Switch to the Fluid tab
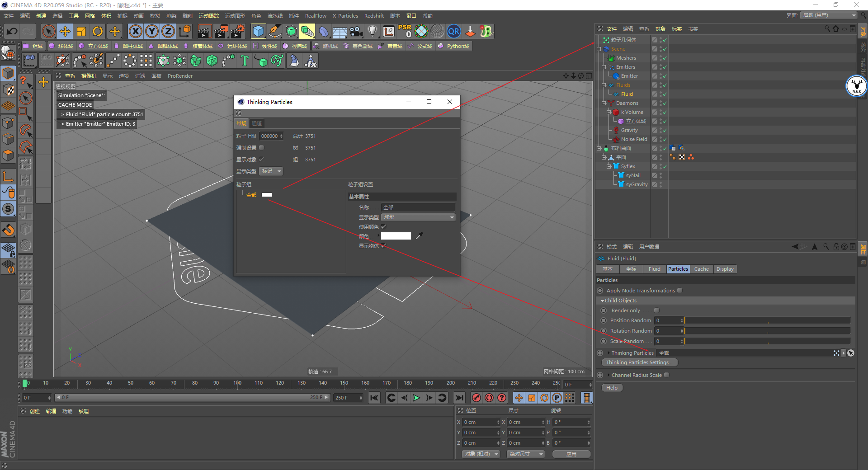This screenshot has width=868, height=470. (x=654, y=269)
